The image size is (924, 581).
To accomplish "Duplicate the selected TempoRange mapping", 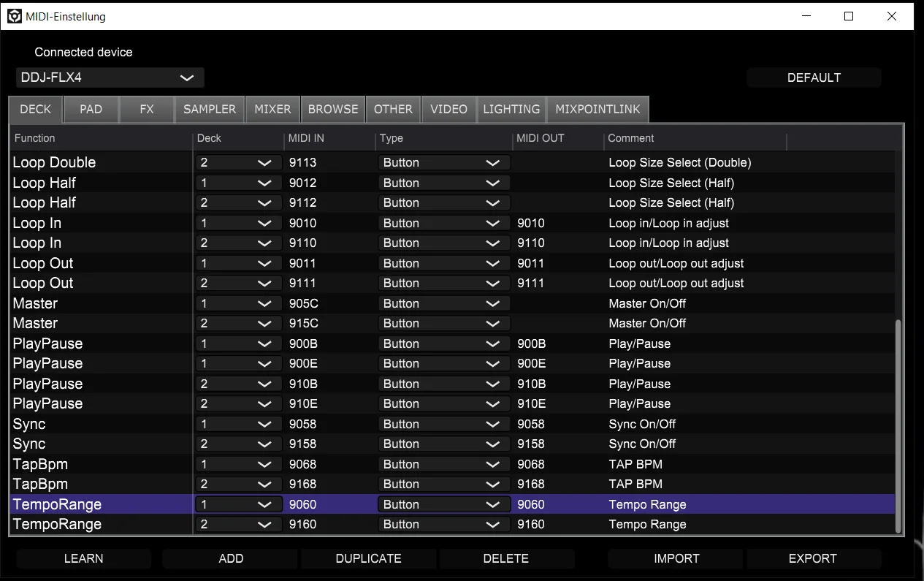I will tap(368, 558).
